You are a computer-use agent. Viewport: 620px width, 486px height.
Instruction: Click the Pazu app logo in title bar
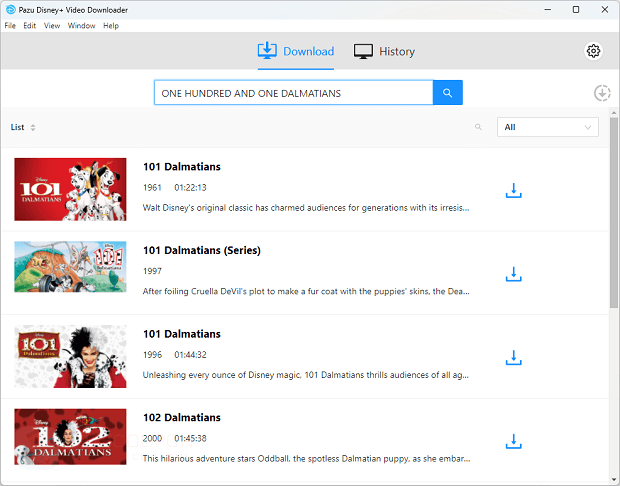point(11,9)
